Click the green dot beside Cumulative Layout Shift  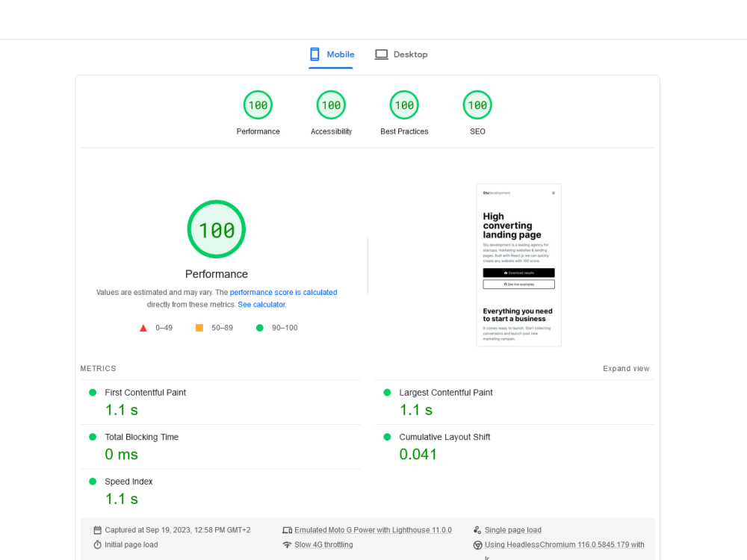click(x=387, y=437)
